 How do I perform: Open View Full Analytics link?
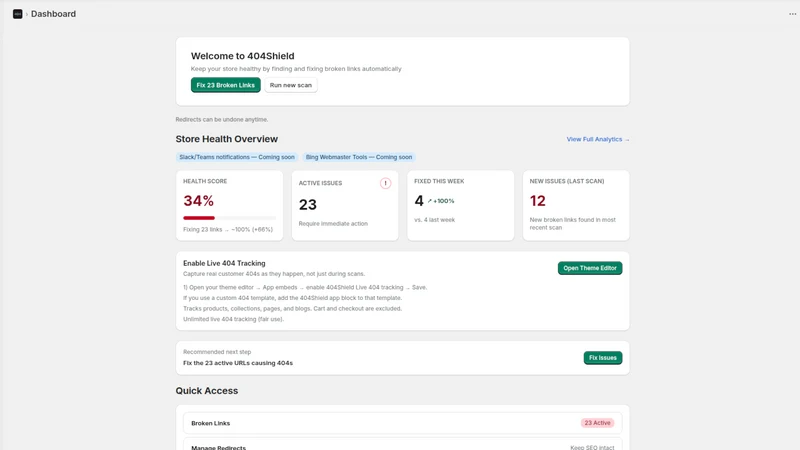pyautogui.click(x=598, y=139)
